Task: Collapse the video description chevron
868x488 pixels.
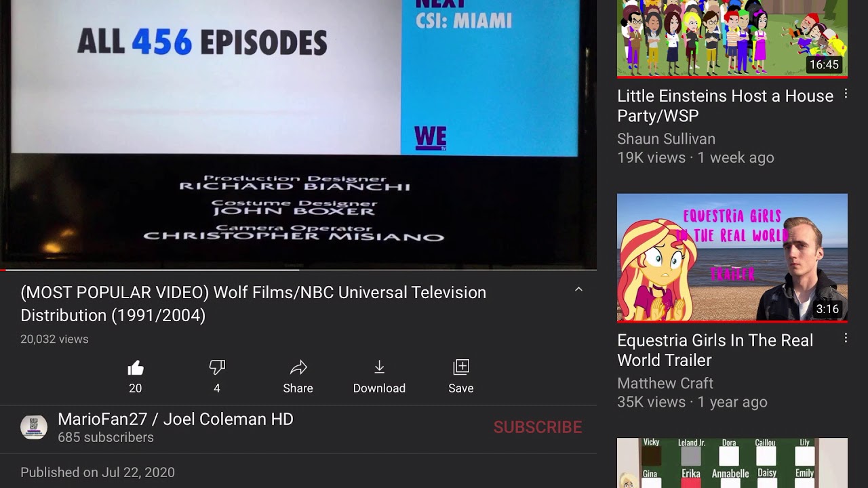Action: pos(578,289)
